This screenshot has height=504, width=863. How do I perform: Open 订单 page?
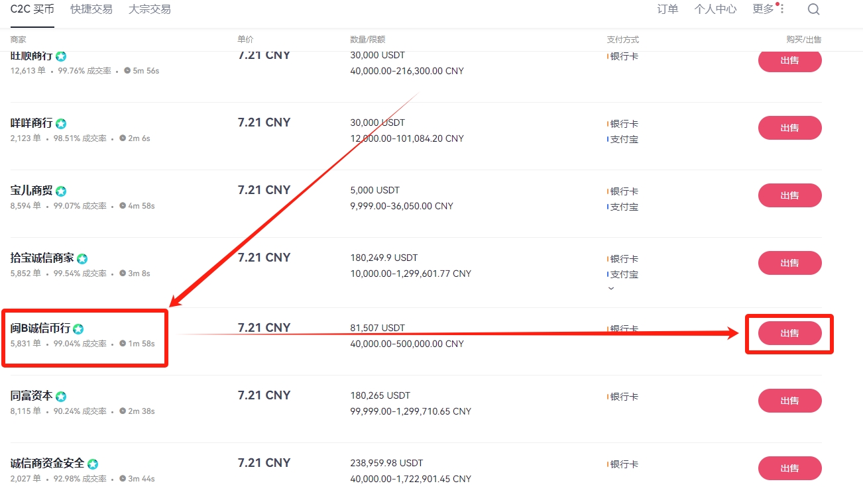tap(667, 9)
